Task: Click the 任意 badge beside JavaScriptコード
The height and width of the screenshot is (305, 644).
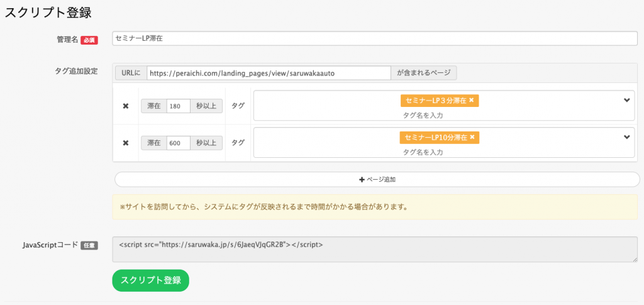Action: (x=89, y=245)
